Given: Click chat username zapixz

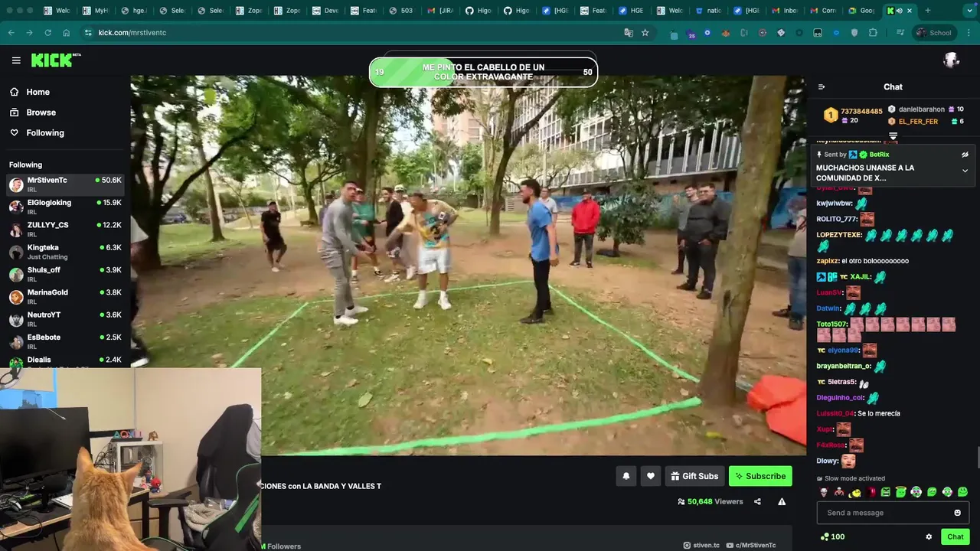Looking at the screenshot, I should (x=827, y=261).
